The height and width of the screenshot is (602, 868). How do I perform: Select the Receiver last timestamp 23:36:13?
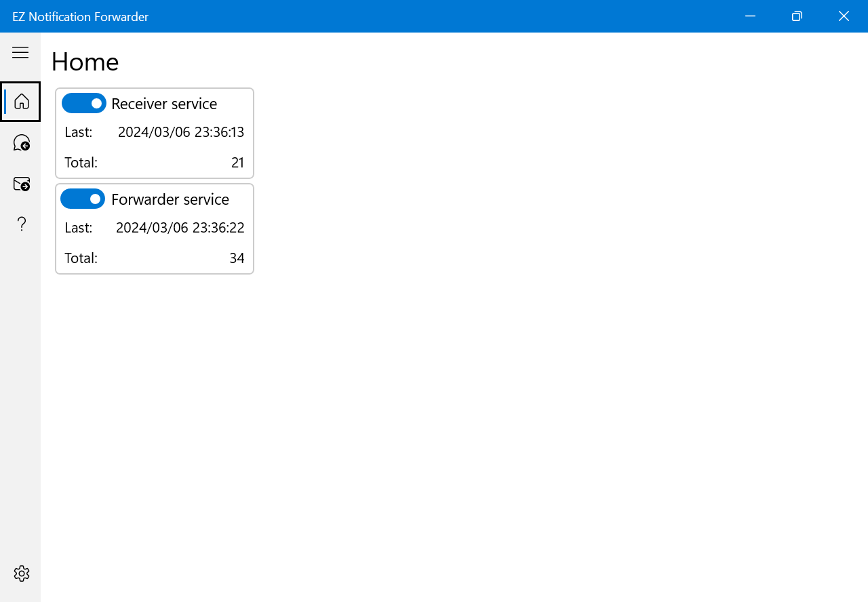point(181,132)
